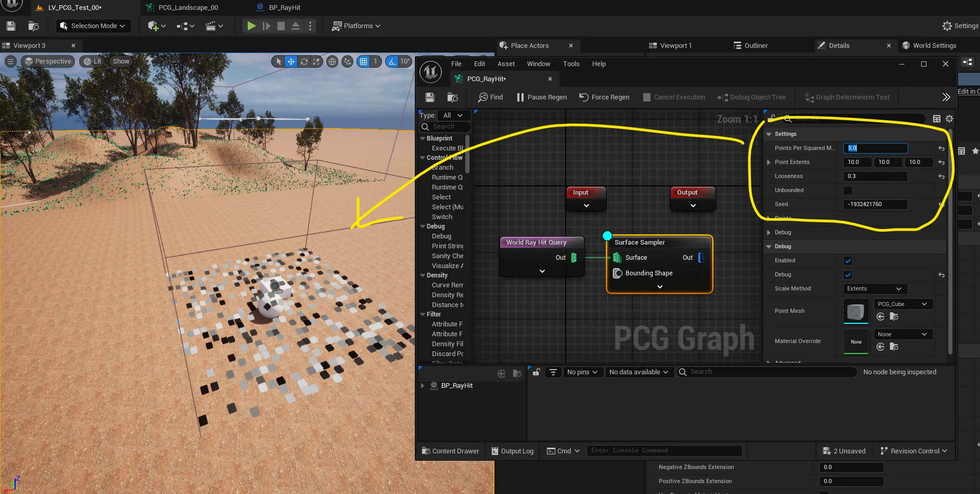980x494 pixels.
Task: Click Revision Control dropdown
Action: [x=913, y=451]
